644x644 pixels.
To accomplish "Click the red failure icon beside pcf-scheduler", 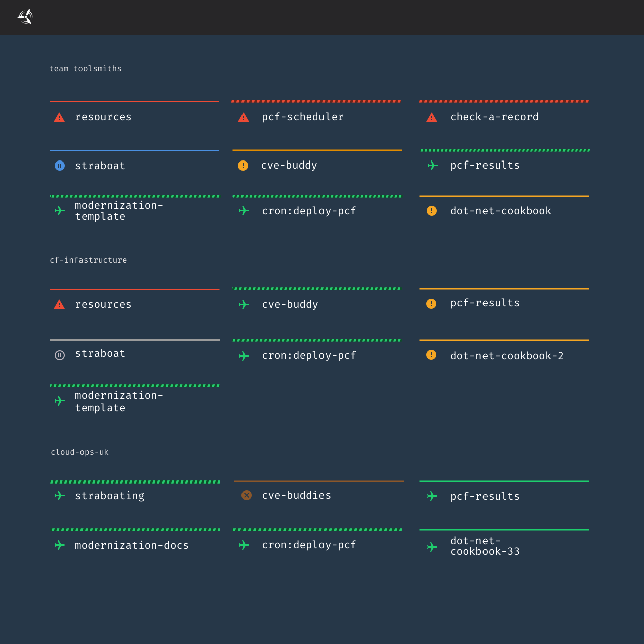I will (244, 117).
